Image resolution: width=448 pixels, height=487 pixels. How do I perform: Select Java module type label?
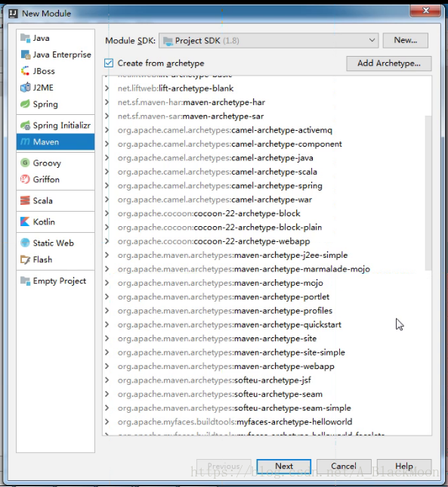(42, 39)
